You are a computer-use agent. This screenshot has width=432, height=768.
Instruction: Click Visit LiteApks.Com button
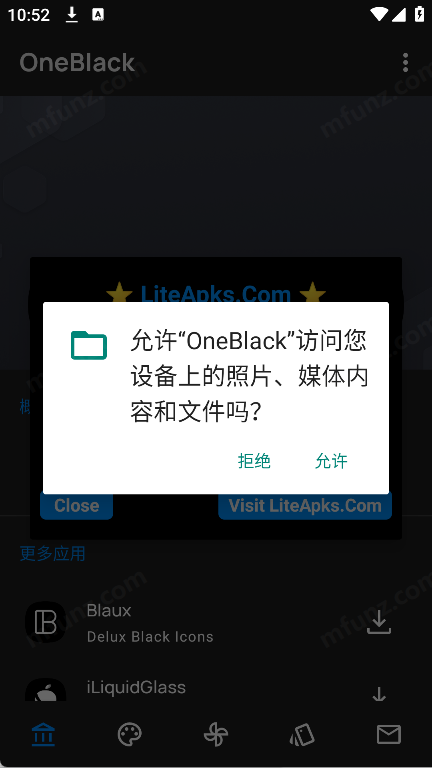(305, 506)
